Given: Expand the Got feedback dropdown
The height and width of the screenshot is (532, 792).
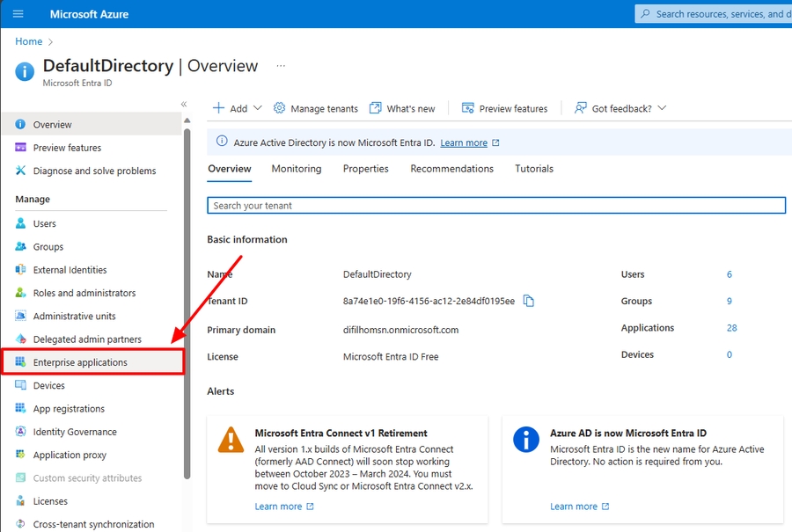Looking at the screenshot, I should tap(662, 108).
